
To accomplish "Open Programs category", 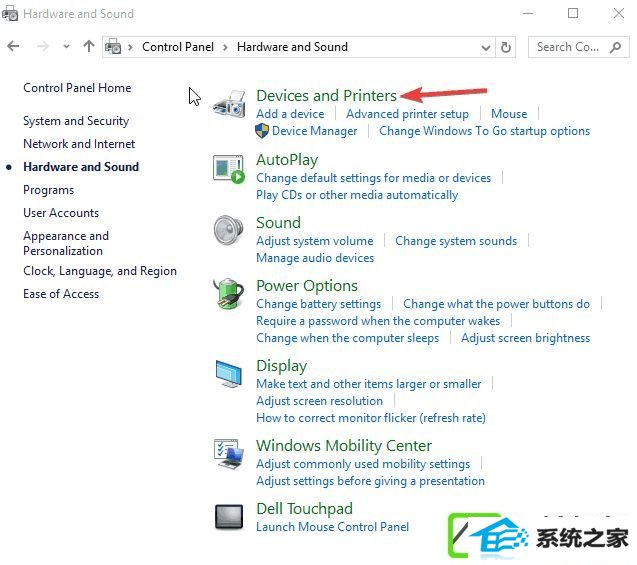I will 48,190.
